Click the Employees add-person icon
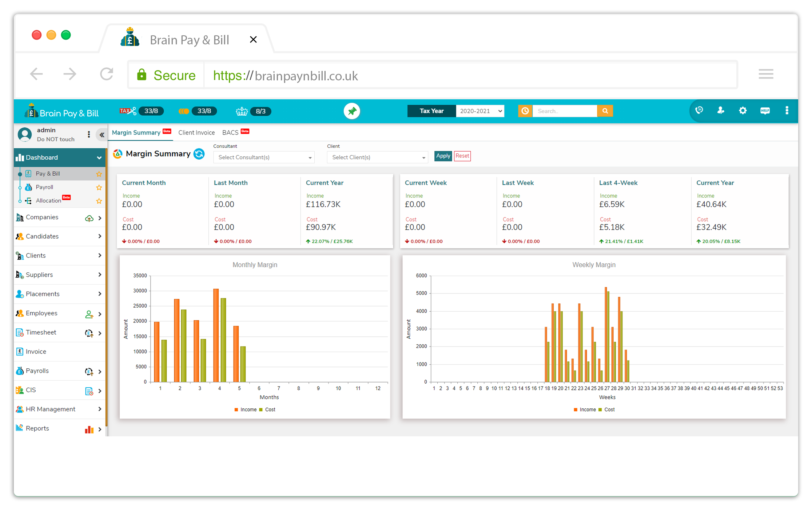Image resolution: width=812 pixels, height=512 pixels. point(89,314)
